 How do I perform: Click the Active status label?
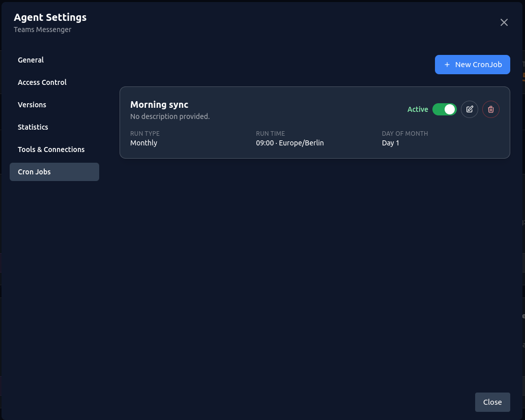[x=418, y=109]
